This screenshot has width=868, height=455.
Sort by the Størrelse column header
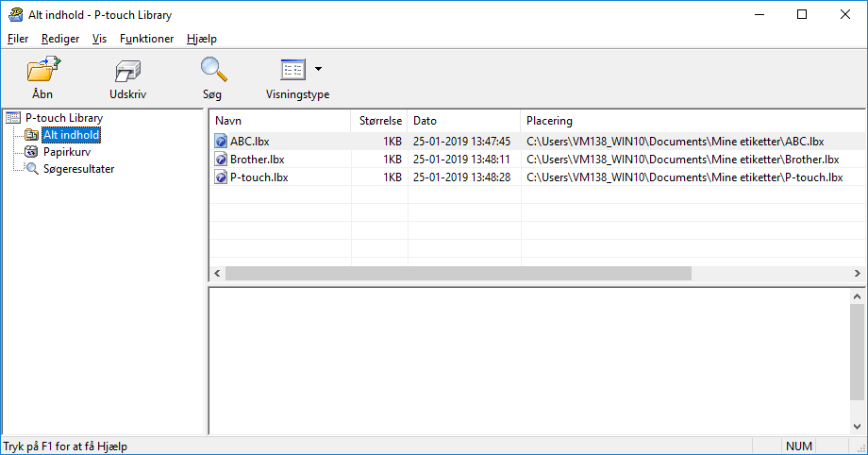click(x=379, y=121)
